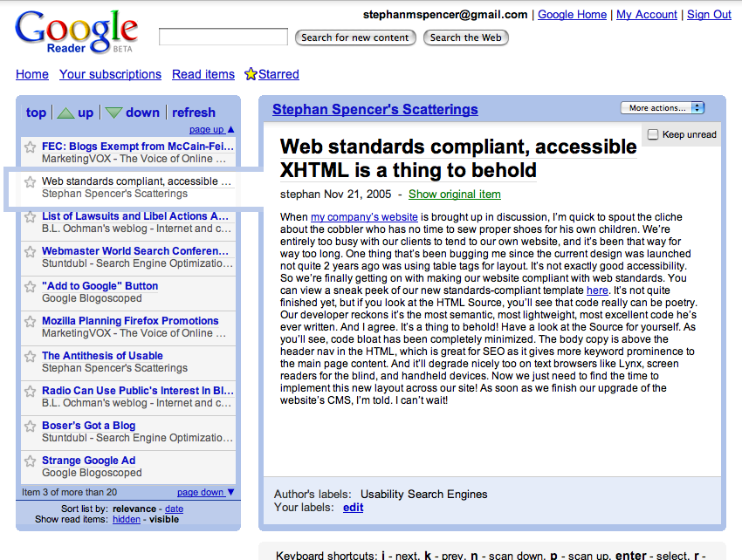Open Stephan Spencer's Scatterings feed title
The height and width of the screenshot is (560, 742).
(375, 109)
